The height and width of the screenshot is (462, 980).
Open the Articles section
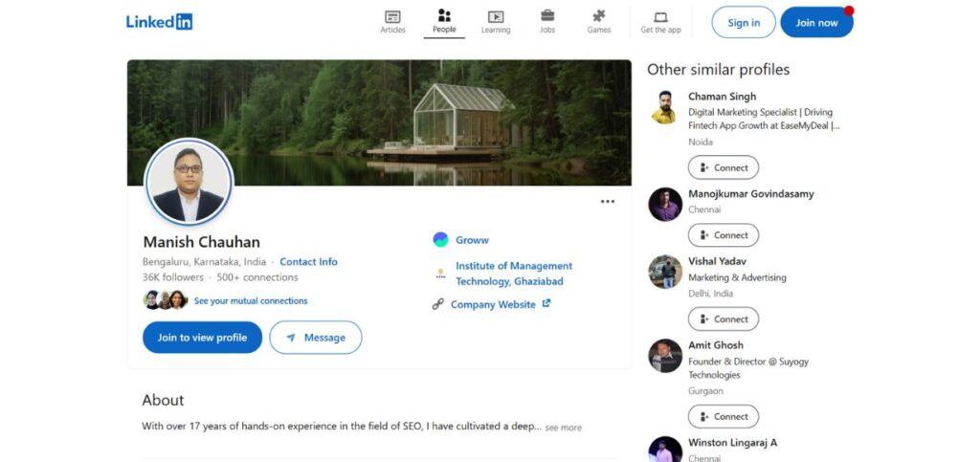392,17
